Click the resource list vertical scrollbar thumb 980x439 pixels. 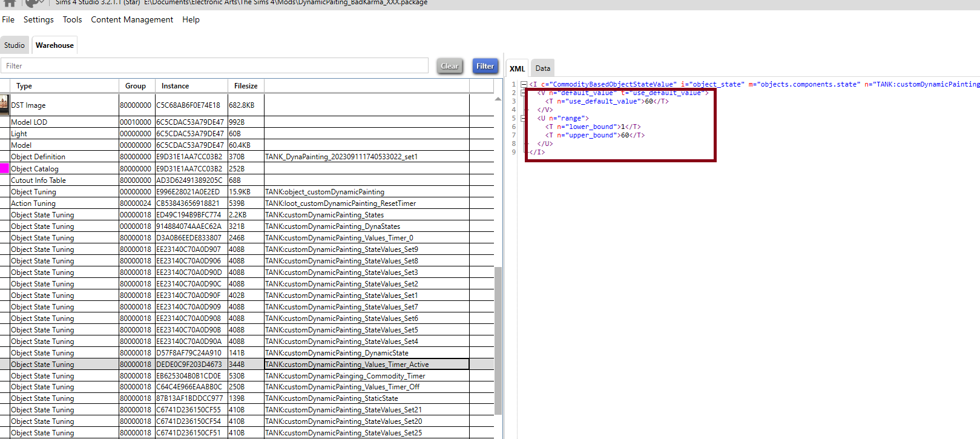pos(498,340)
